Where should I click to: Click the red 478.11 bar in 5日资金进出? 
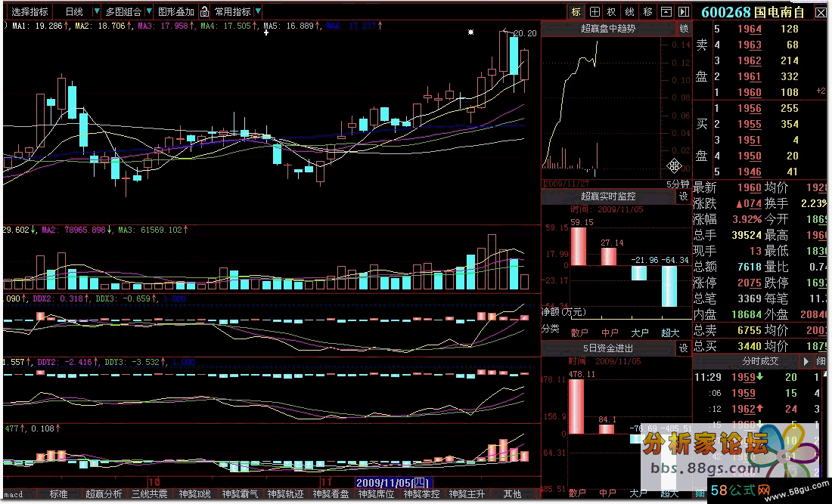pyautogui.click(x=576, y=407)
